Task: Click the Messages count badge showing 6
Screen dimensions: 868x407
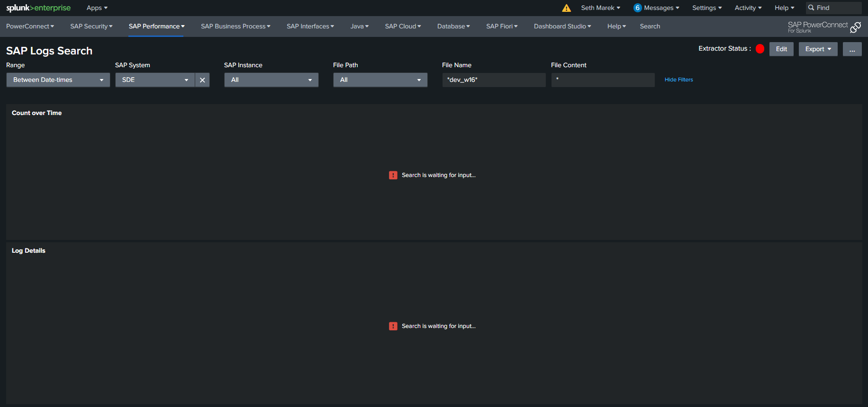Action: 637,8
